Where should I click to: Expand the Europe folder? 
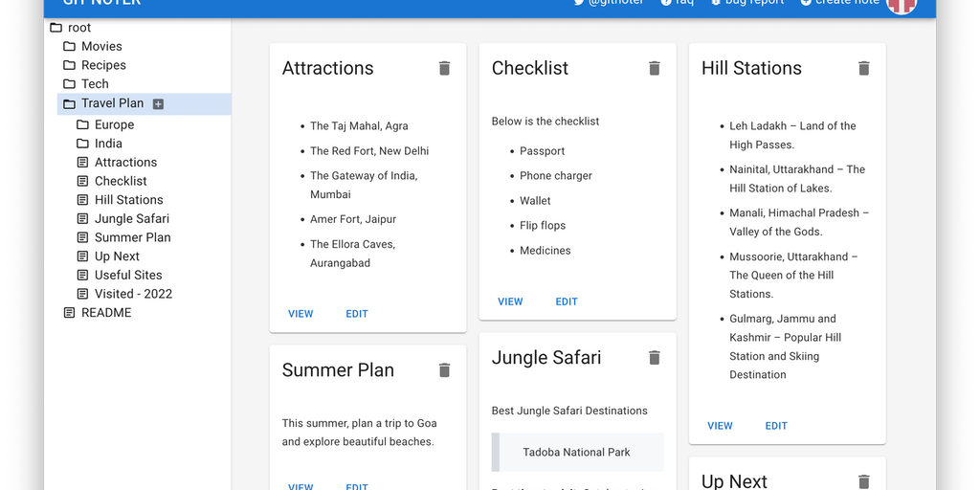point(114,124)
